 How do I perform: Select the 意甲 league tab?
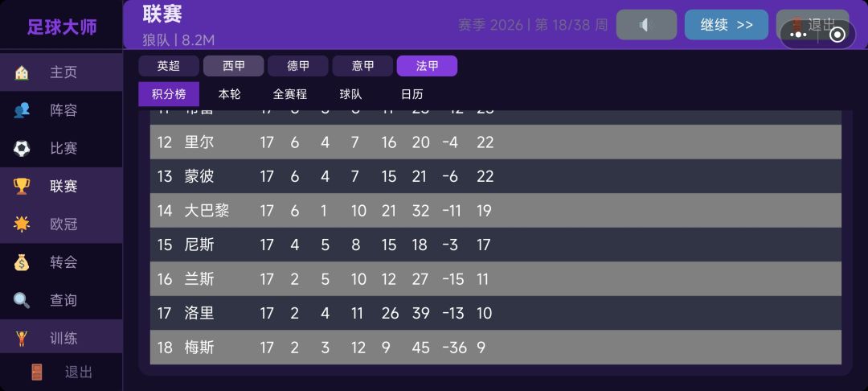point(363,66)
